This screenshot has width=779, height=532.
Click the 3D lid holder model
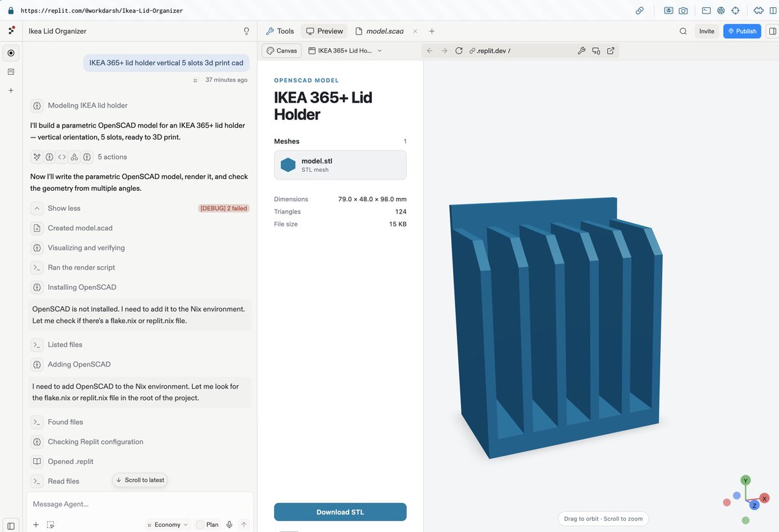pos(556,328)
